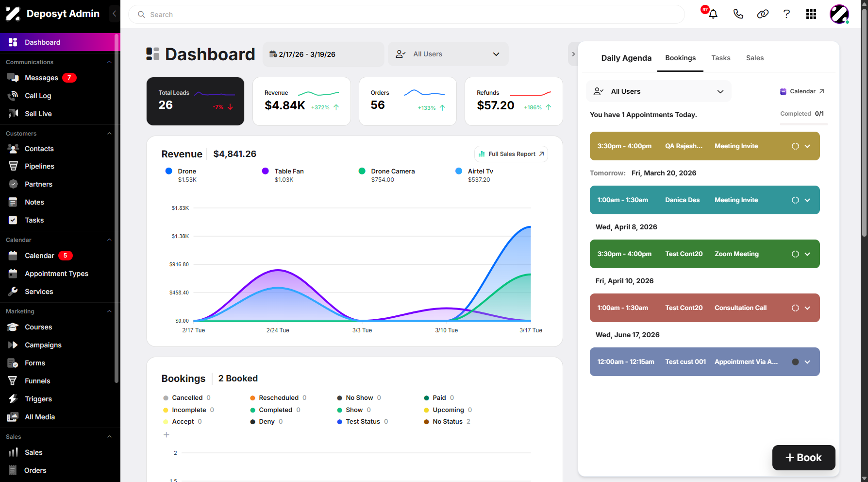Open the Full Sales Report

point(511,154)
